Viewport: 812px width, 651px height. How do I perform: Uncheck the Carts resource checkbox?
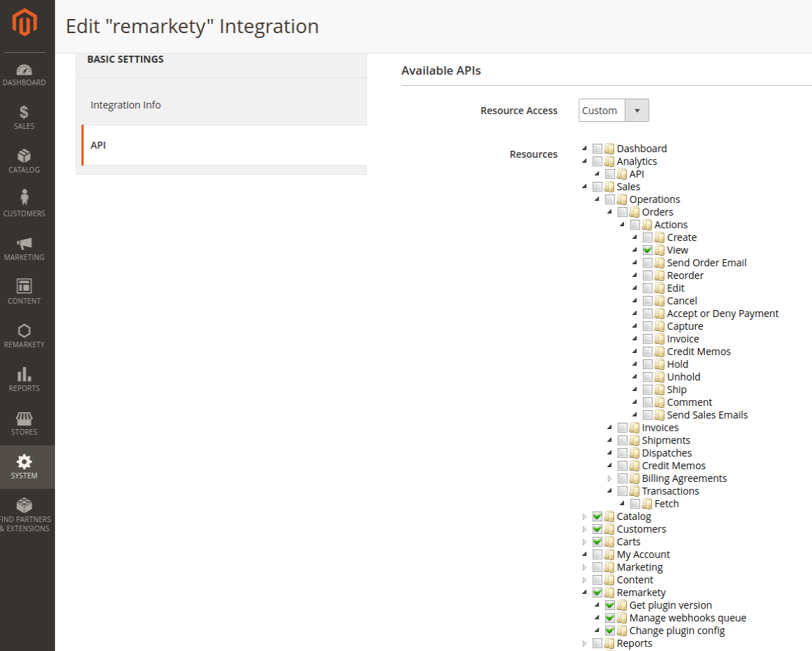pyautogui.click(x=597, y=542)
